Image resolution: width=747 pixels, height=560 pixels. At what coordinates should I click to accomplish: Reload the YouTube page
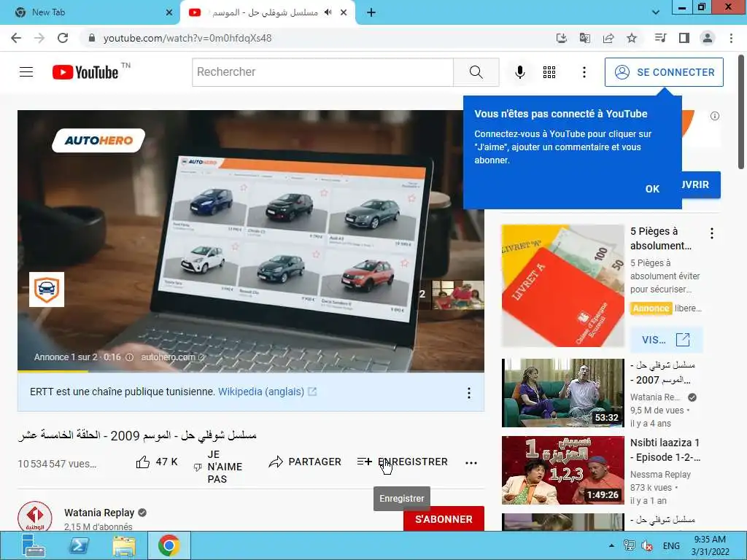coord(63,38)
